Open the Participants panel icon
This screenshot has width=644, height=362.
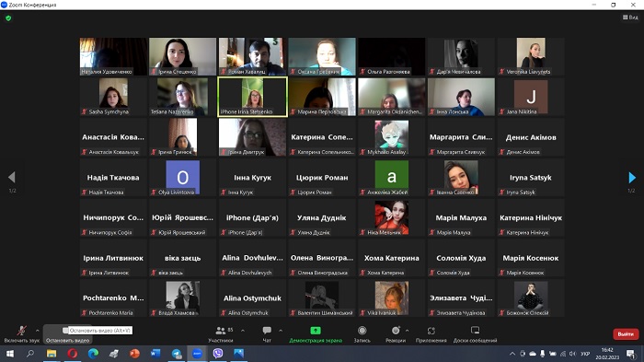[221, 331]
